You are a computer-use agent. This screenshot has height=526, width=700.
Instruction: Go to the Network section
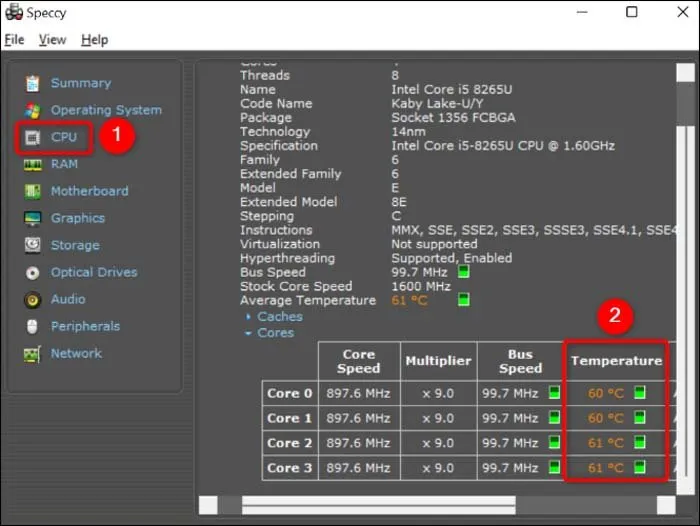click(x=76, y=353)
